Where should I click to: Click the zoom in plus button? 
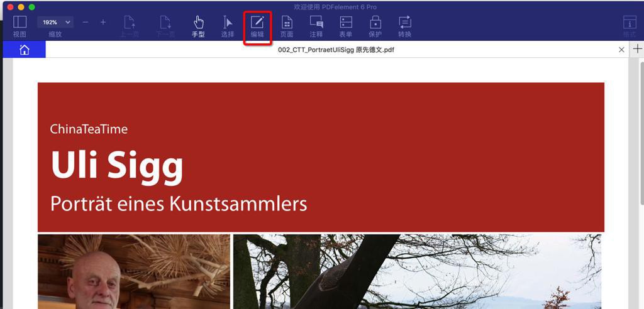103,22
